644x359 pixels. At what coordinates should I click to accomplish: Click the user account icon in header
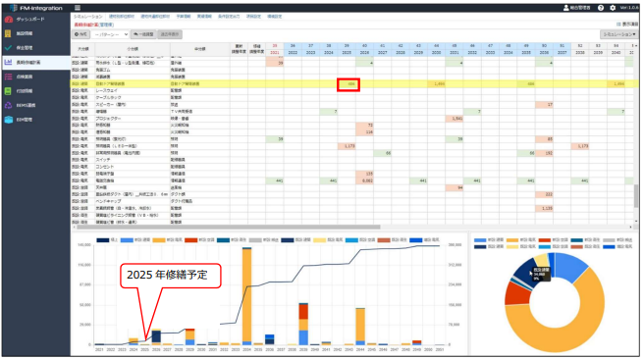point(566,8)
